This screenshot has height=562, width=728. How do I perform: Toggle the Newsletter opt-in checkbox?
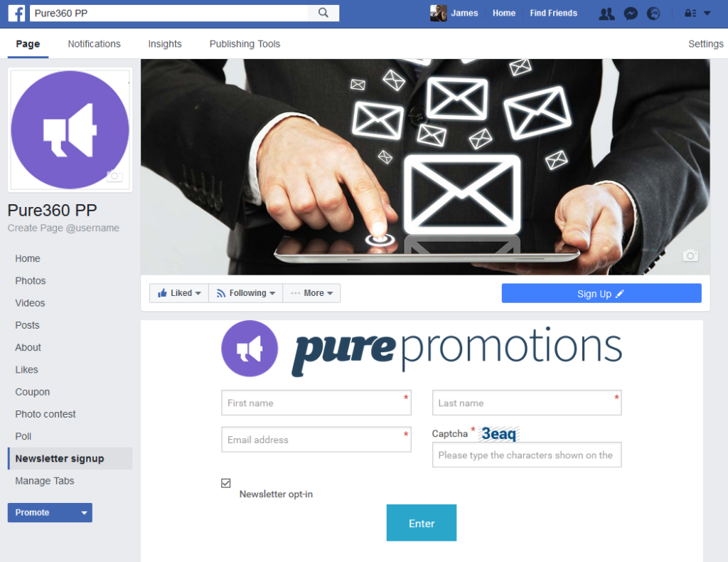[225, 483]
